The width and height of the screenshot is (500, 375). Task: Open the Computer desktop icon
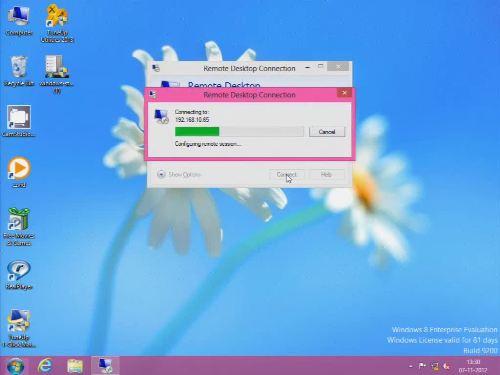19,21
